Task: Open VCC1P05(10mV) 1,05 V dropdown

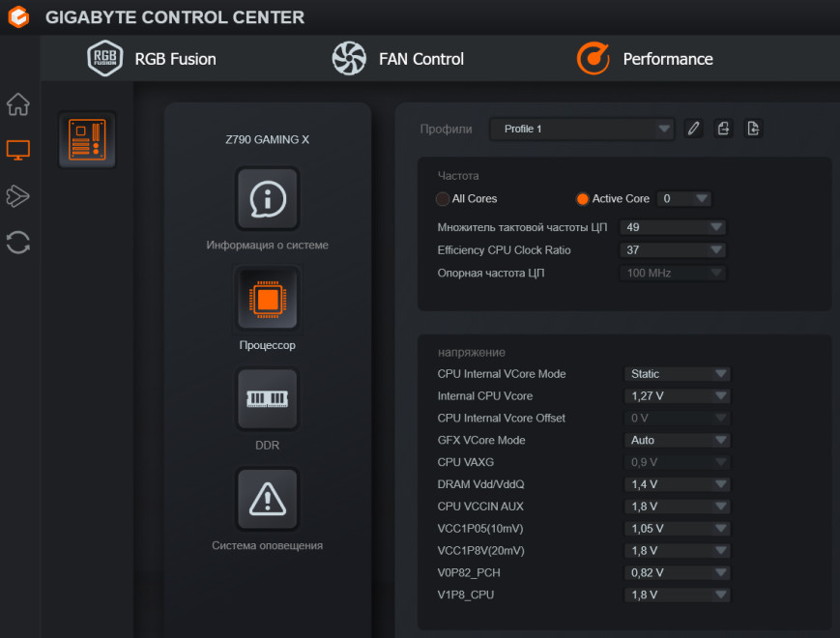Action: click(x=678, y=529)
